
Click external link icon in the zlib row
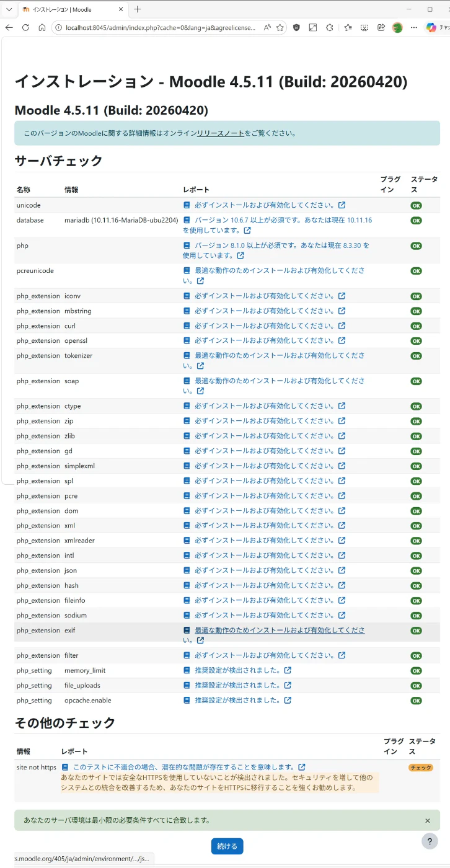point(342,436)
